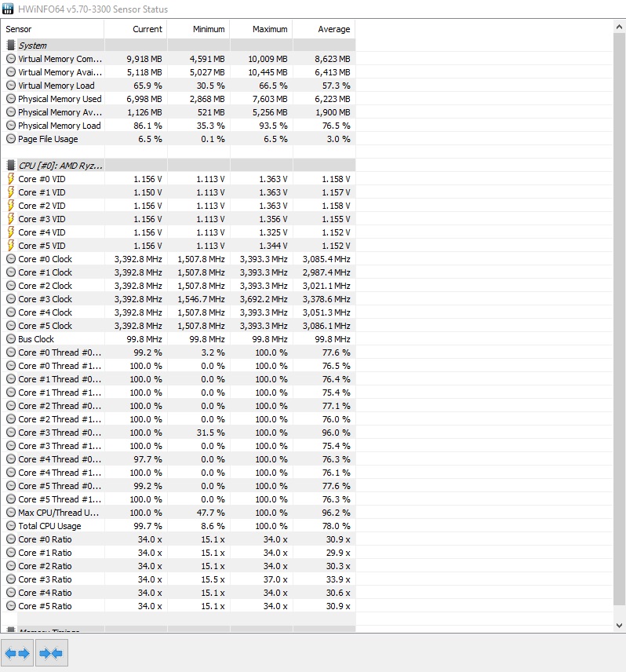Click the Total CPU Usage sensor icon
This screenshot has width=626, height=672.
click(11, 525)
